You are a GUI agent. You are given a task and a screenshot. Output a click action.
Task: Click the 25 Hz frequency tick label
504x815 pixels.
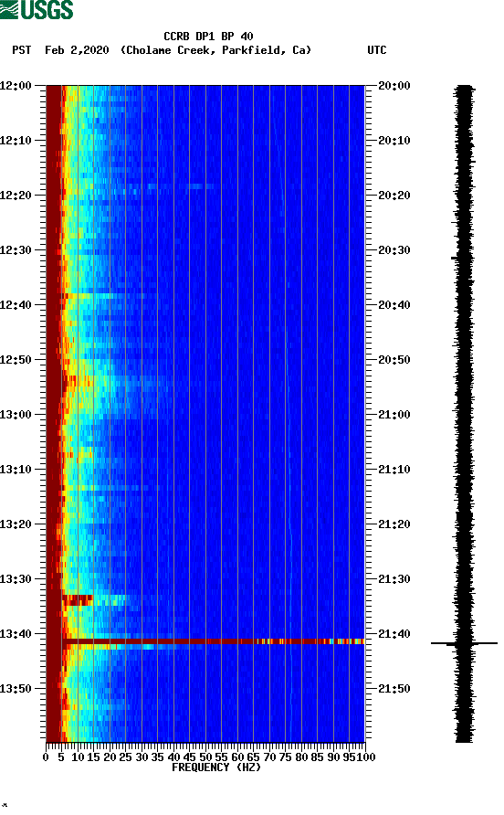125,757
